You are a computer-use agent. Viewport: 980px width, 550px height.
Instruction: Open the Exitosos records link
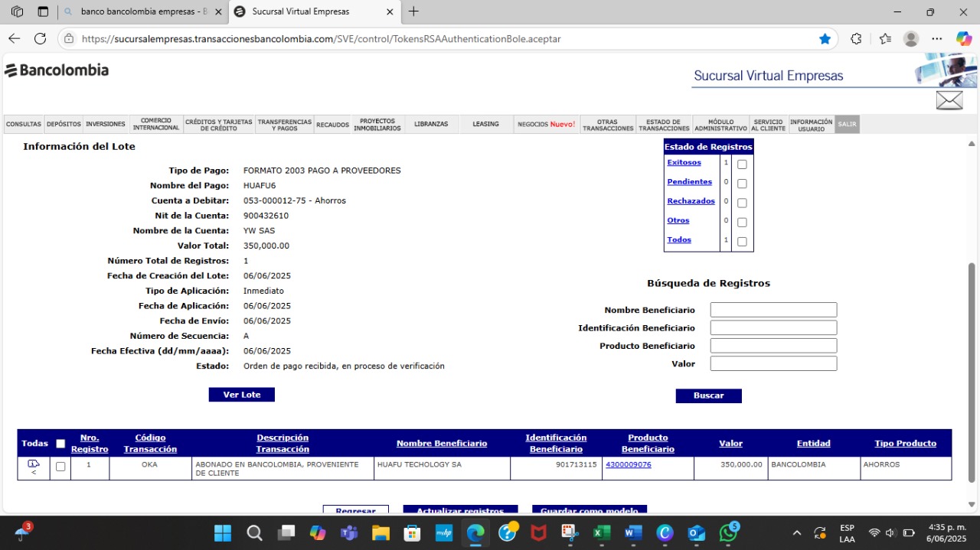[x=684, y=162]
